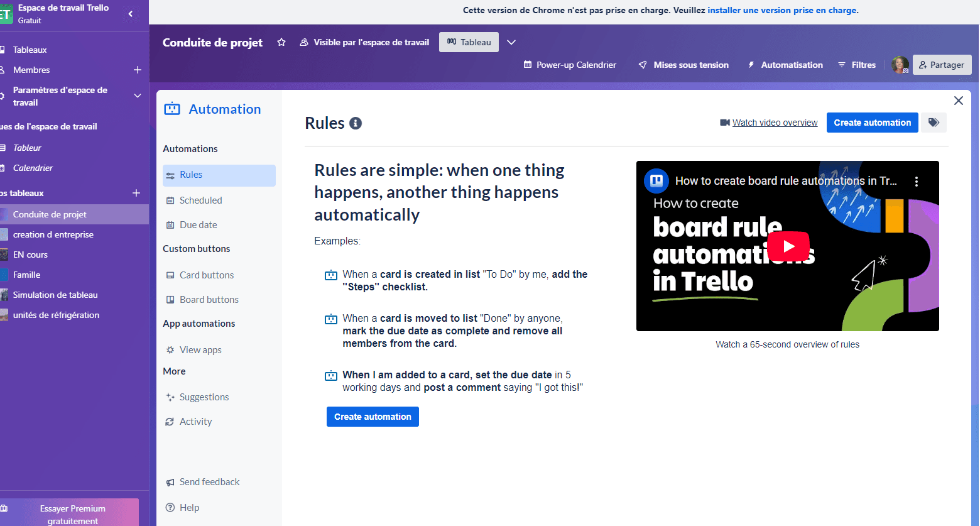Click Watch video overview link
Image resolution: width=980 pixels, height=526 pixels.
point(775,123)
